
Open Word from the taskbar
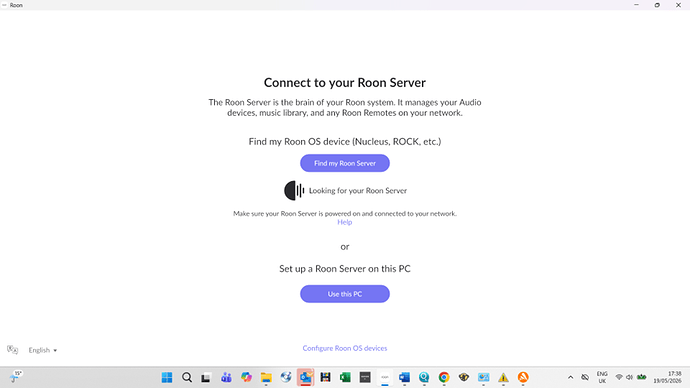pyautogui.click(x=404, y=377)
